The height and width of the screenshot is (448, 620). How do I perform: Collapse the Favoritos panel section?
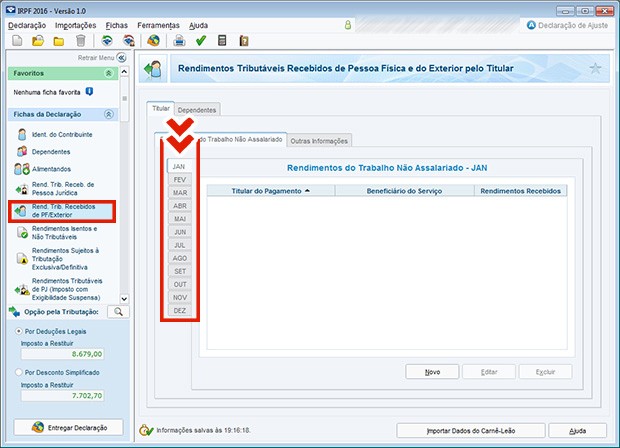tap(108, 74)
